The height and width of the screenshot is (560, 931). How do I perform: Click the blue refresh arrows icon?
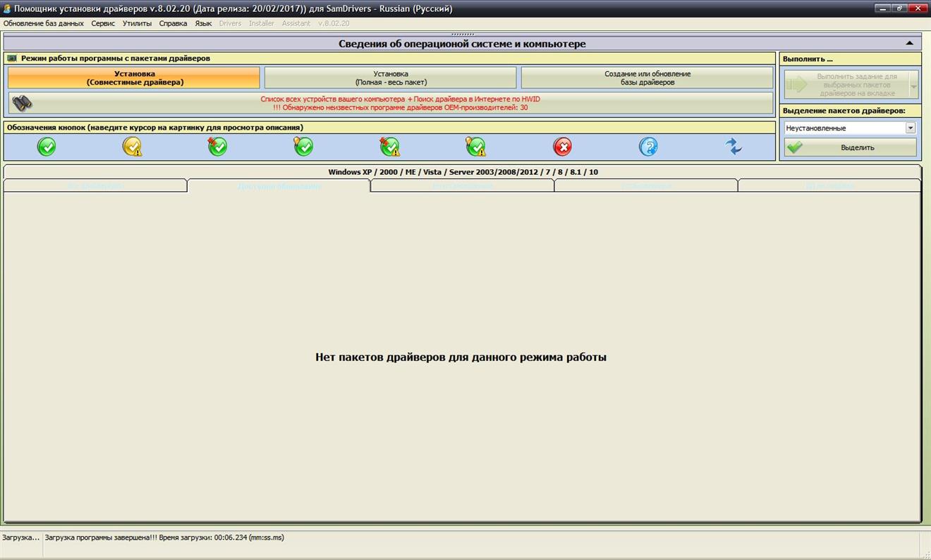tap(734, 147)
